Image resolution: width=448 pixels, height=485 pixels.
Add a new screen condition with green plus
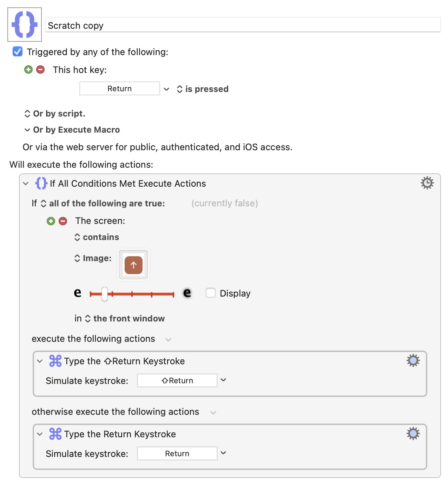(51, 221)
